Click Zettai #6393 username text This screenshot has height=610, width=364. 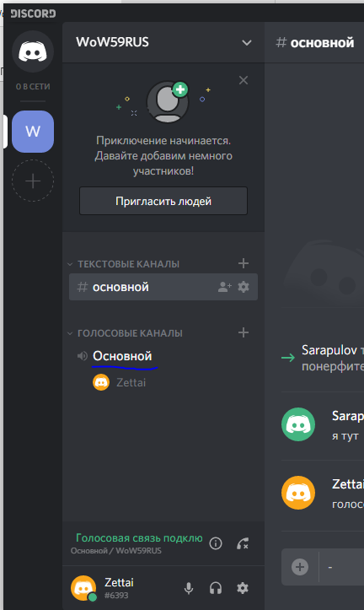click(x=119, y=588)
